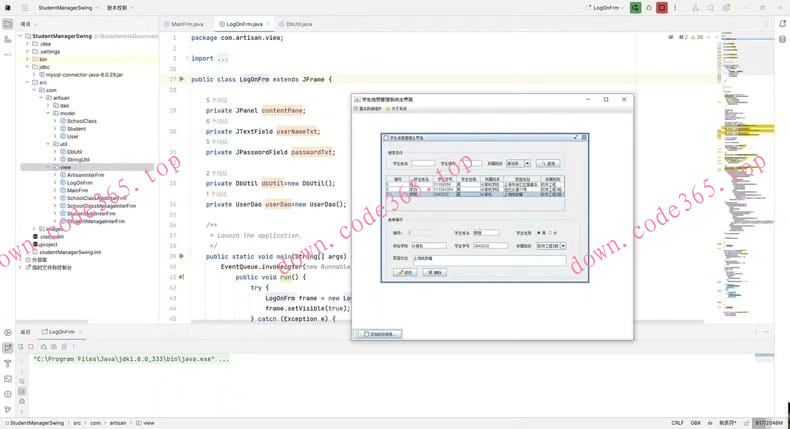Open the IDE settings gear icon

point(726,8)
